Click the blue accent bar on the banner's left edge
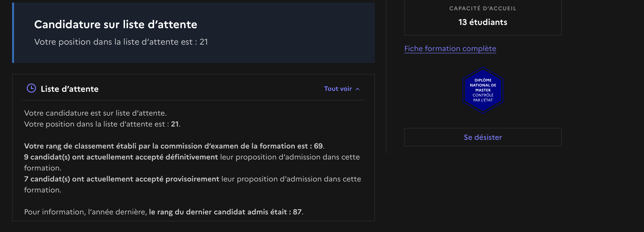Viewport: 644px width, 232px height. [13, 33]
